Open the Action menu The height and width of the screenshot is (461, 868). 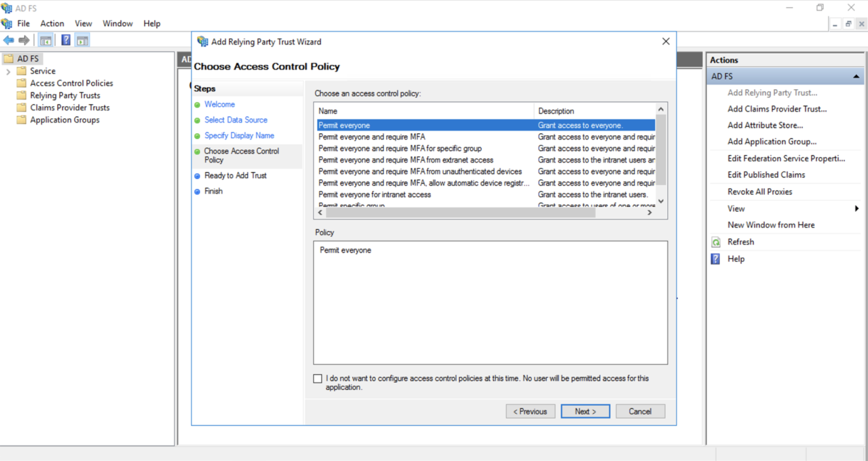coord(52,23)
